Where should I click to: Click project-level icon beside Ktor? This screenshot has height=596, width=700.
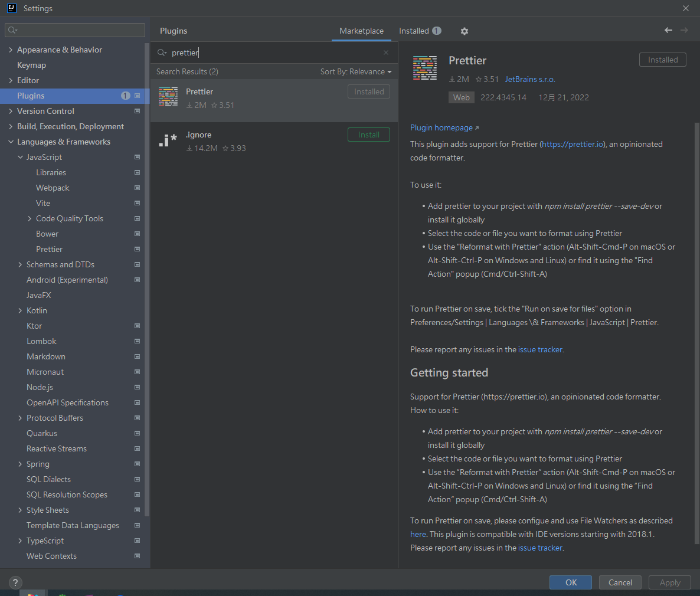coord(137,326)
